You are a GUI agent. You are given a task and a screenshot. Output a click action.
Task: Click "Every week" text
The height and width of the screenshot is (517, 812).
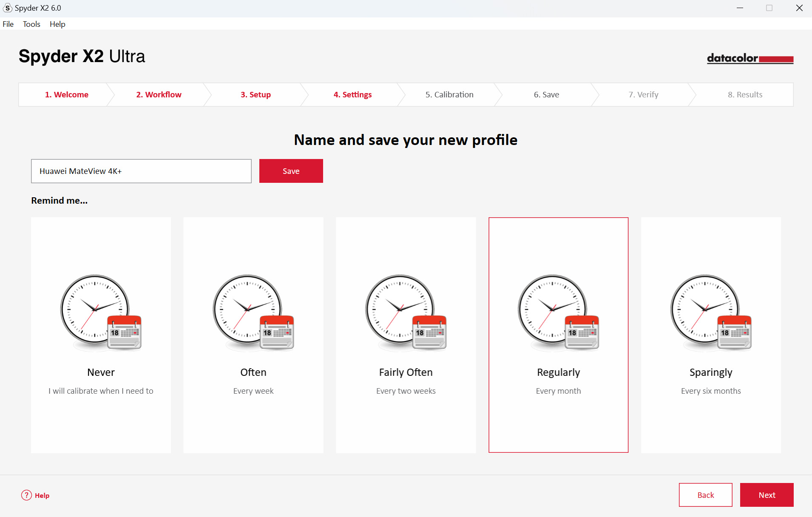tap(253, 391)
